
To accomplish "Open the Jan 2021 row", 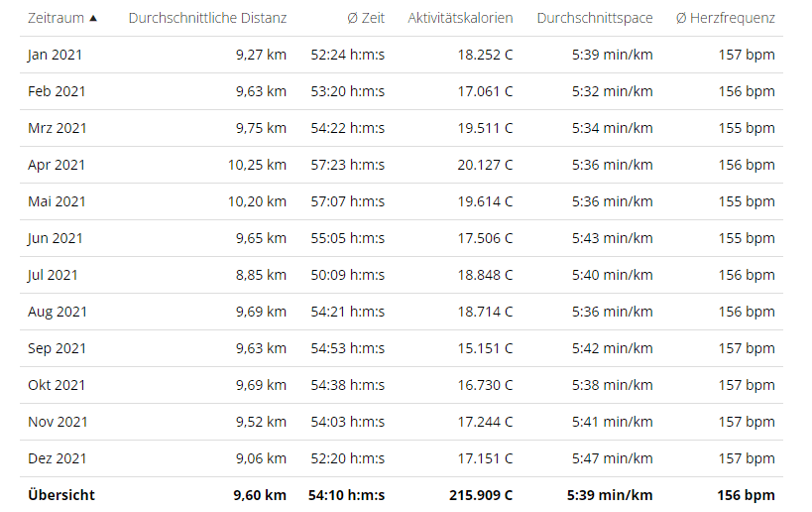I will pos(56,55).
